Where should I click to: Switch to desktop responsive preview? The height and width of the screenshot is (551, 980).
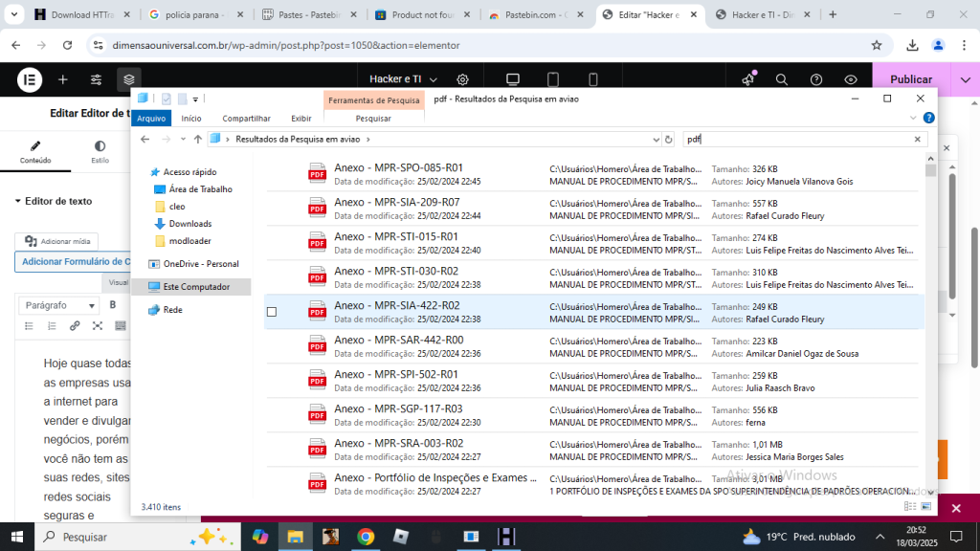(513, 79)
